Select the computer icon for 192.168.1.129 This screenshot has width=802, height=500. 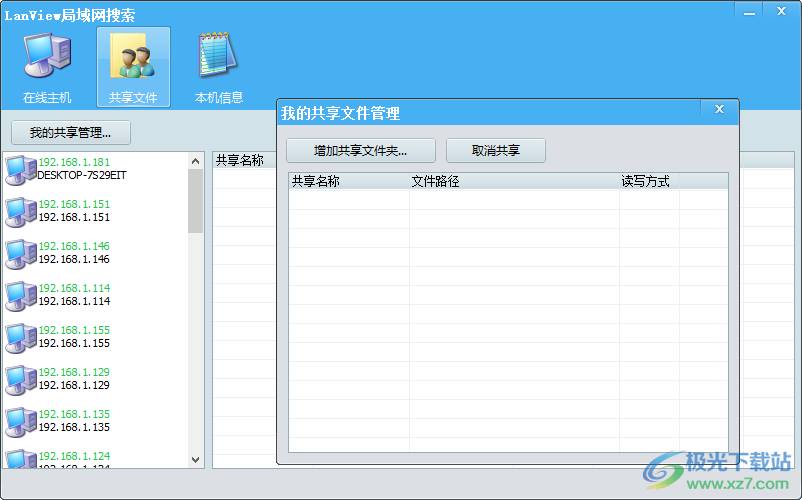pyautogui.click(x=20, y=379)
